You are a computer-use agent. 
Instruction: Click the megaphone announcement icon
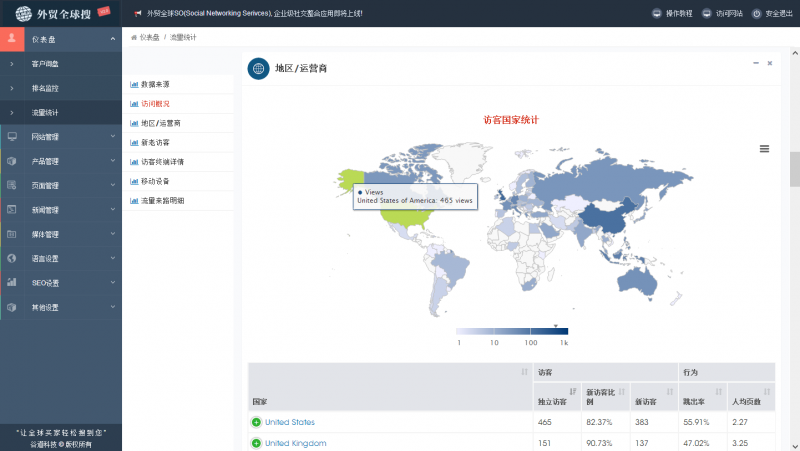(x=137, y=14)
